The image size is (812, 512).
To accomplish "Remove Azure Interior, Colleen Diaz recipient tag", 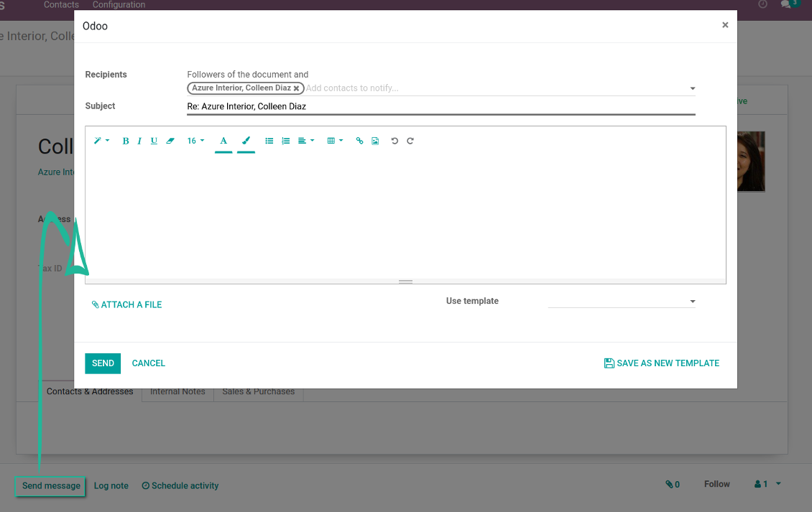I will click(x=296, y=88).
